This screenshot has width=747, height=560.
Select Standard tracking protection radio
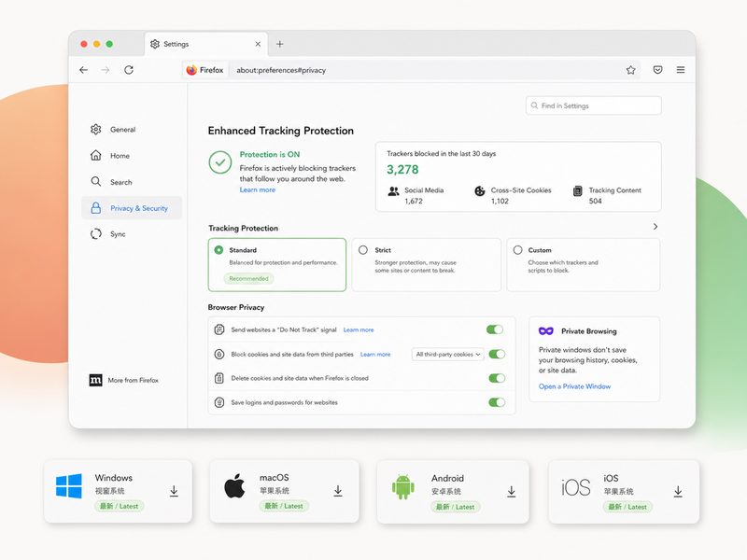click(218, 249)
